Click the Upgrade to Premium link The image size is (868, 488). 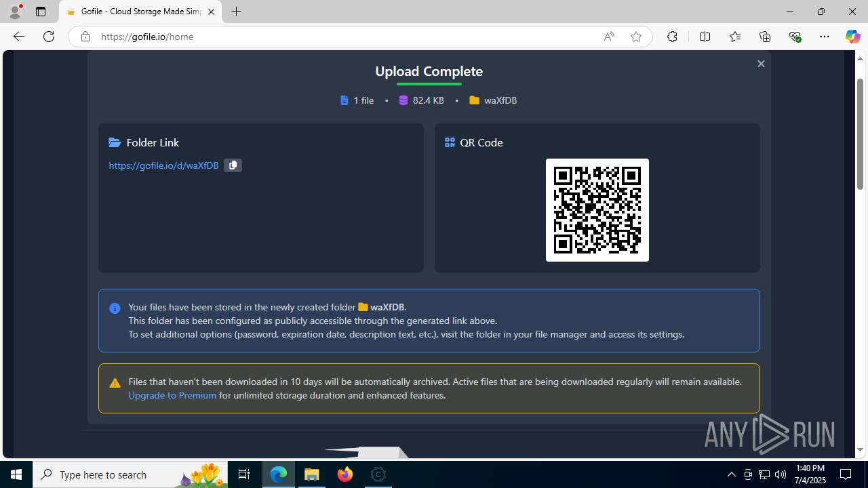172,395
